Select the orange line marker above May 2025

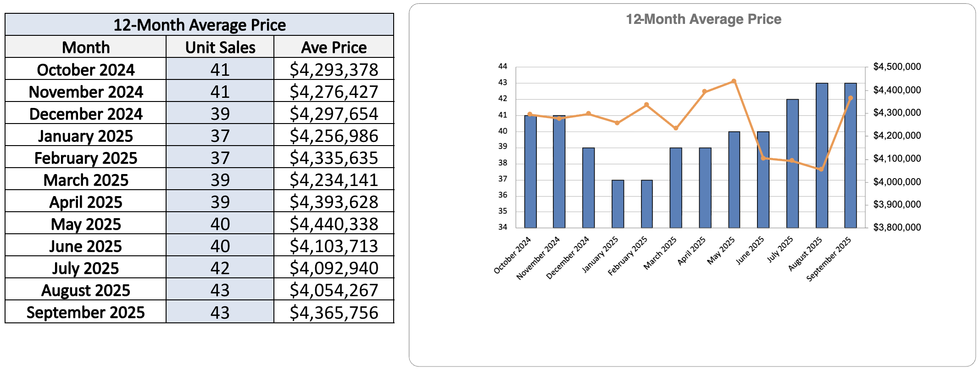pos(734,81)
